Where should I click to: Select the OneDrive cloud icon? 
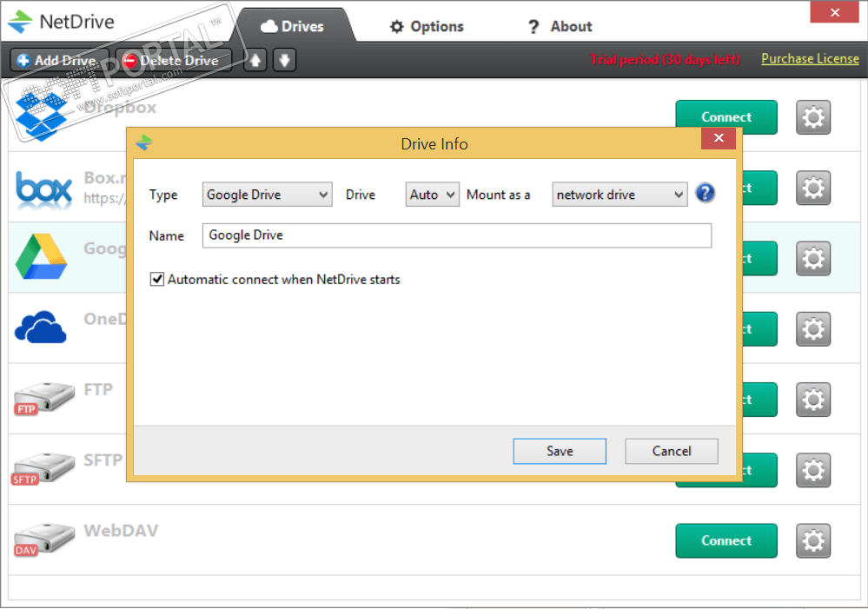tap(41, 328)
